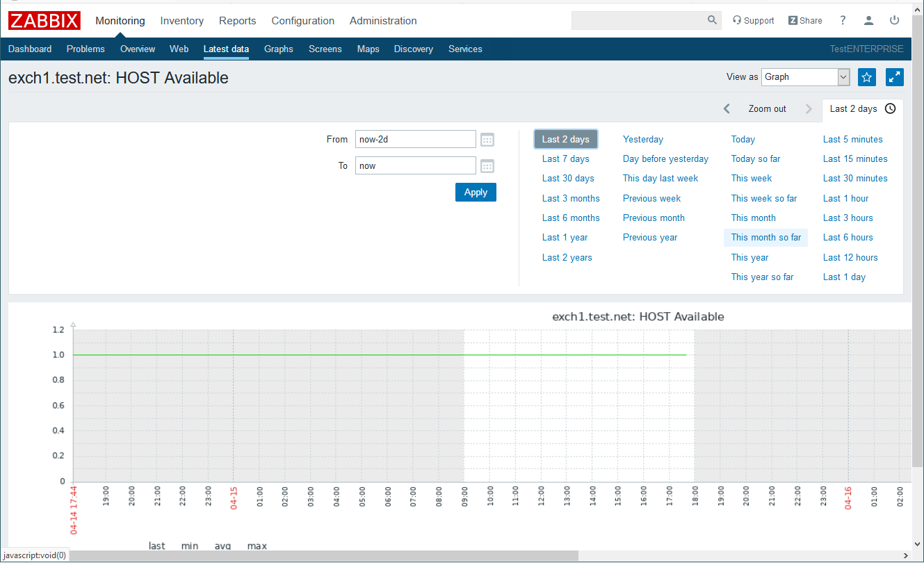Click the sign out power icon
The width and height of the screenshot is (924, 563).
click(895, 20)
